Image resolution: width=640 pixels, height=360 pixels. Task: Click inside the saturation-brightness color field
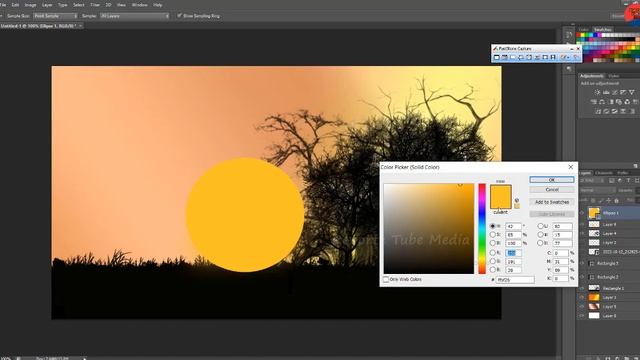pyautogui.click(x=429, y=229)
